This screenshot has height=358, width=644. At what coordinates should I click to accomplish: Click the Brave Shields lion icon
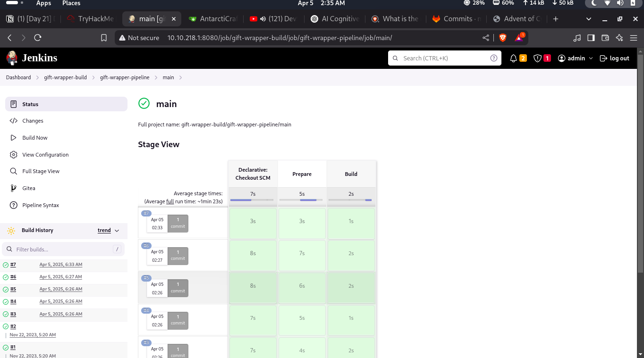(x=502, y=38)
